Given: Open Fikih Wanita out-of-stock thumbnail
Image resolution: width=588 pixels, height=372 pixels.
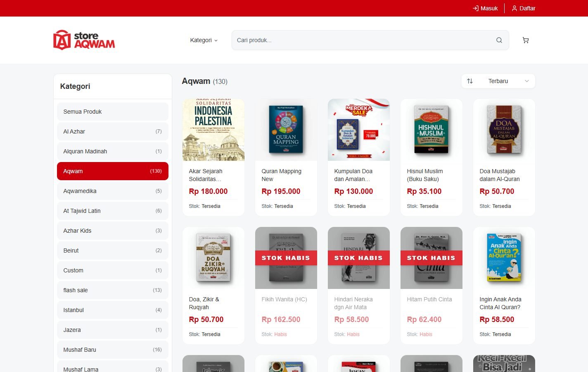Looking at the screenshot, I should tap(286, 258).
